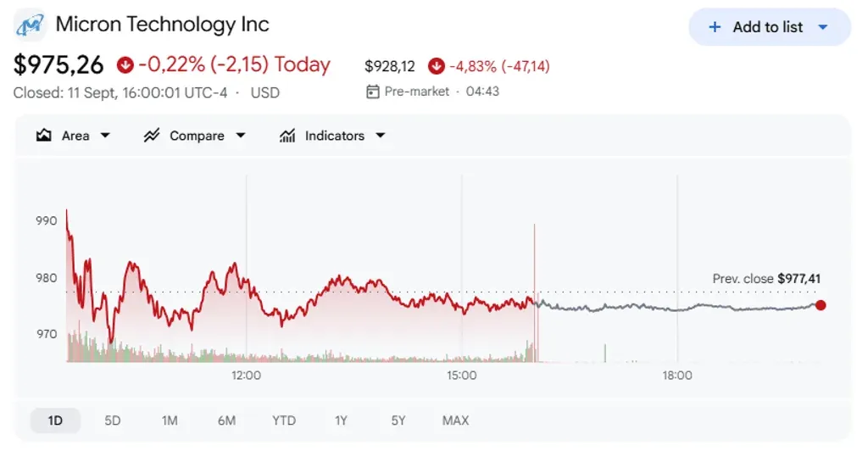Click the Micron Technology logo icon

(x=30, y=25)
